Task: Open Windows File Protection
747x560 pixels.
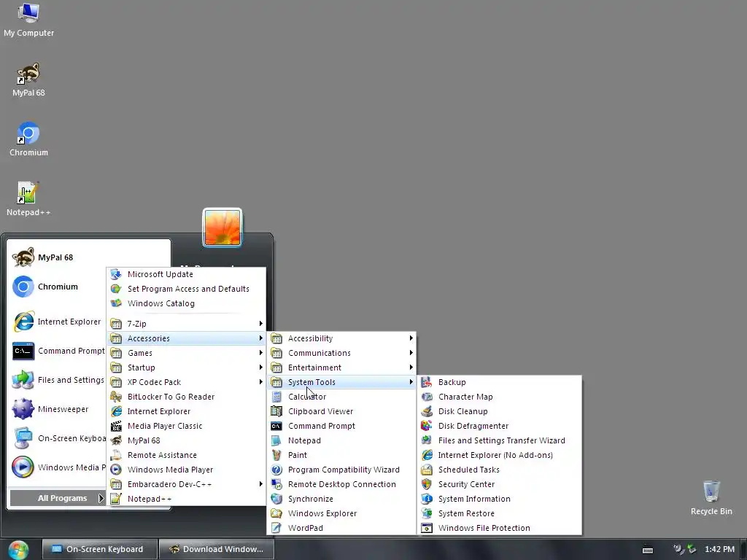Action: pos(500,528)
